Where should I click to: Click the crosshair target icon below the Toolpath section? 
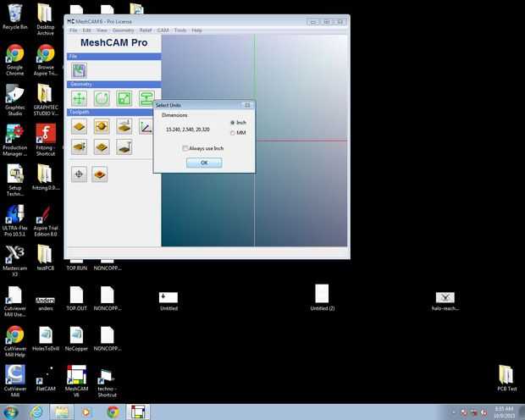[x=80, y=174]
